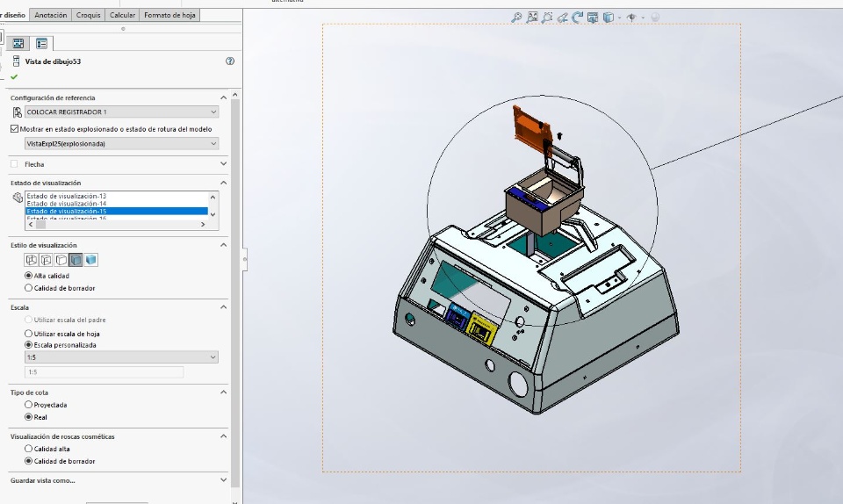
Task: Collapse the Estado de visualización section
Action: (x=224, y=183)
